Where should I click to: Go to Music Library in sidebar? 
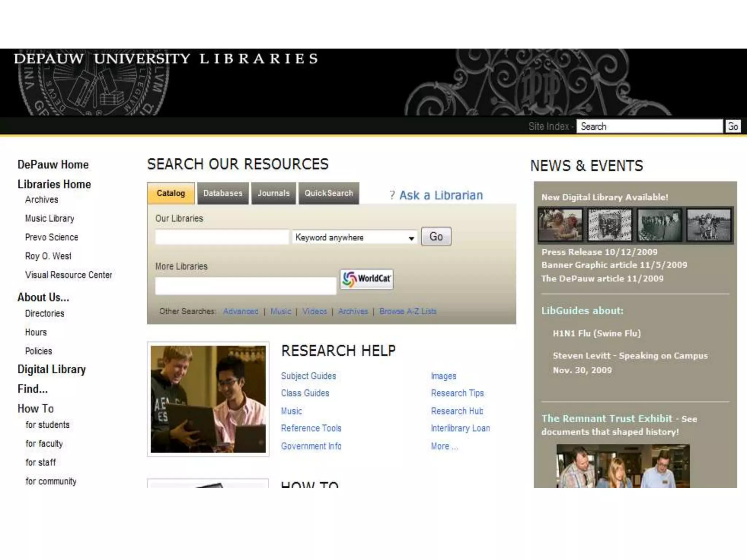pos(50,218)
